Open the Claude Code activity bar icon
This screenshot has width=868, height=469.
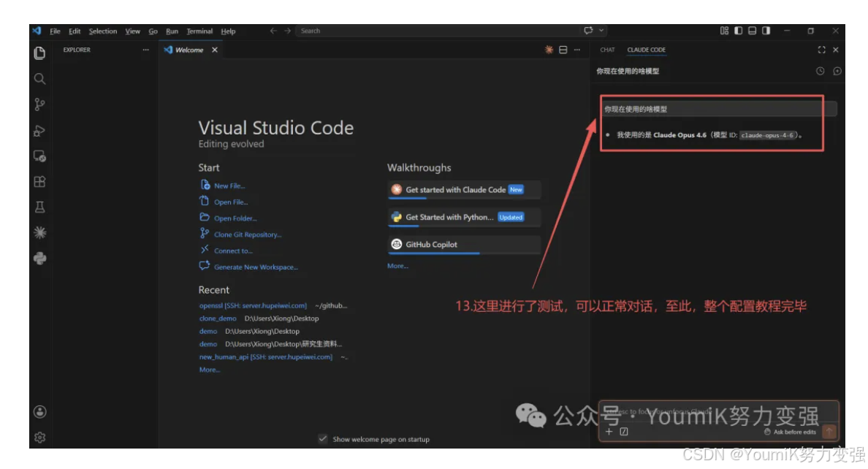(x=39, y=232)
